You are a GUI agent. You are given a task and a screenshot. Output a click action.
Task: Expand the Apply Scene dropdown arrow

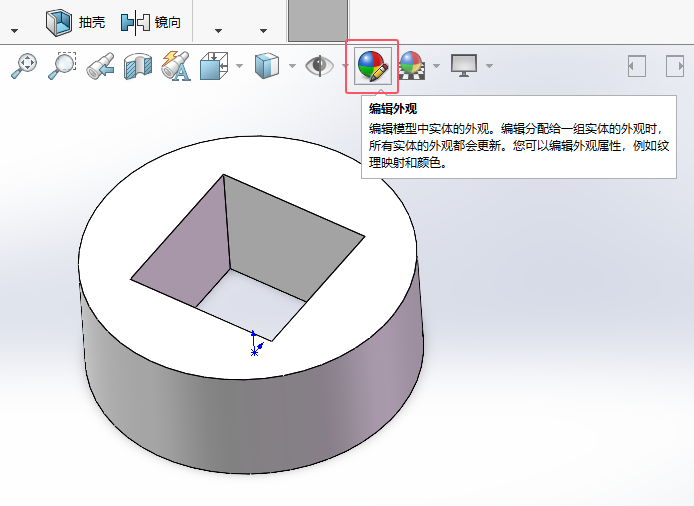point(436,66)
